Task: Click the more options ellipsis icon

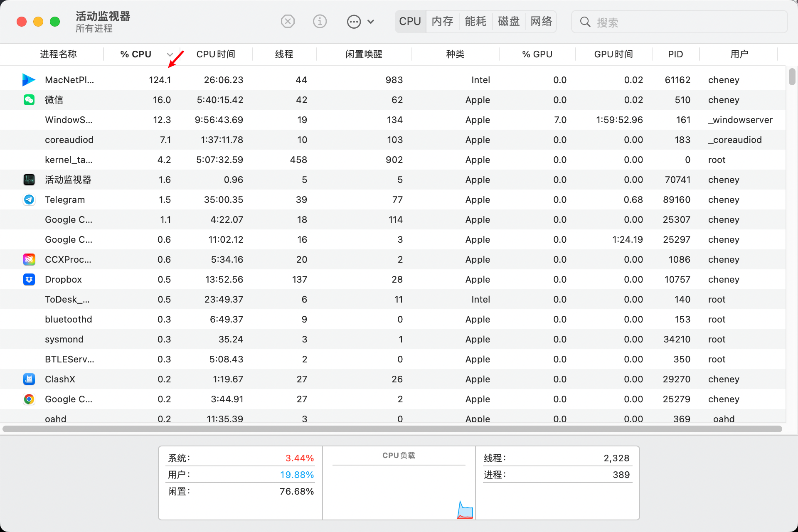Action: tap(354, 21)
